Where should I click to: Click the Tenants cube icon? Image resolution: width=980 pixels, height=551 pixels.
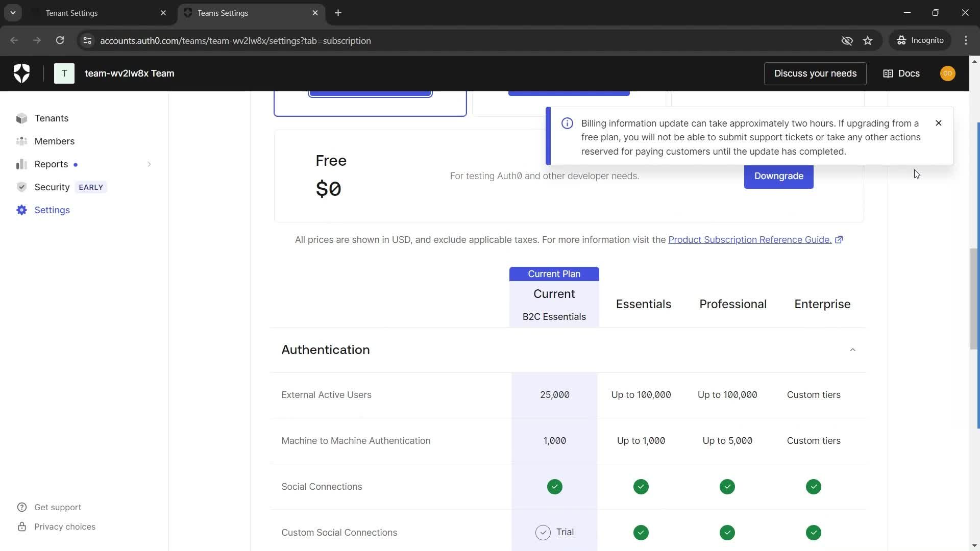21,118
